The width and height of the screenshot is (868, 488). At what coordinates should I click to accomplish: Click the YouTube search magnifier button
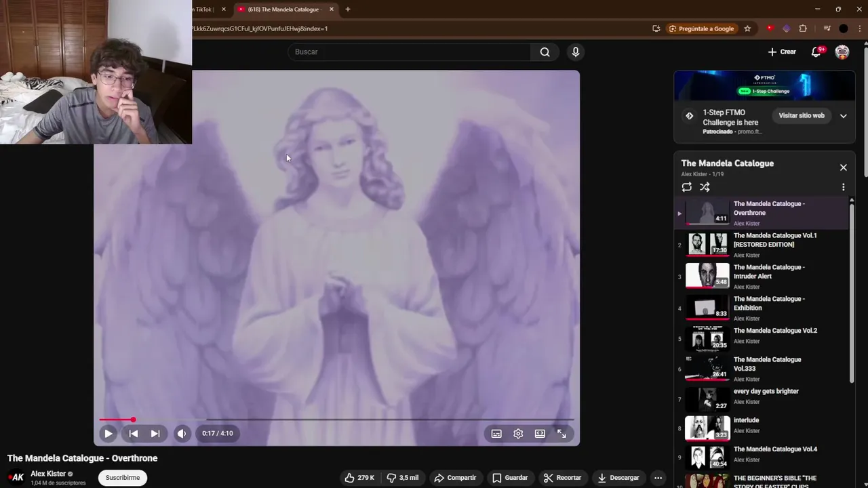point(545,52)
